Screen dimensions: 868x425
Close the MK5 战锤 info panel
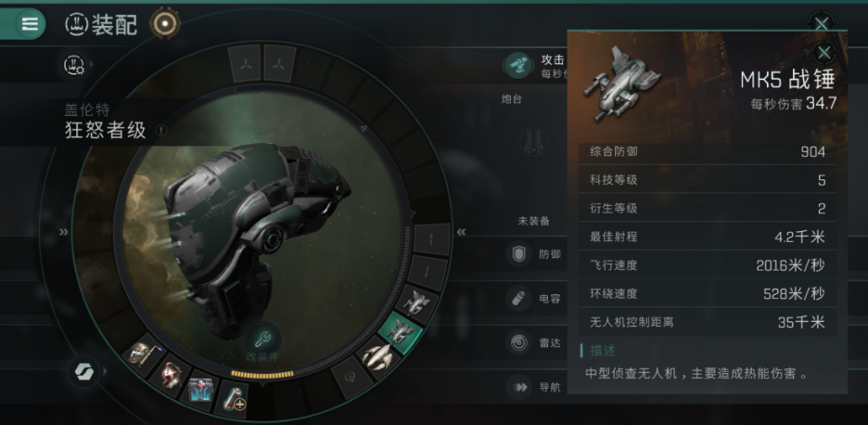[x=824, y=53]
